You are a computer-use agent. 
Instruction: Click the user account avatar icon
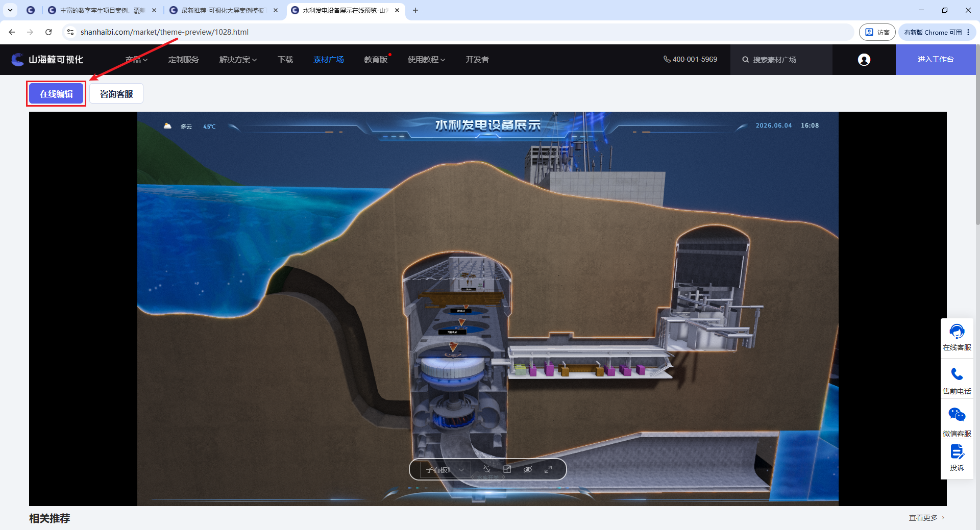(864, 60)
